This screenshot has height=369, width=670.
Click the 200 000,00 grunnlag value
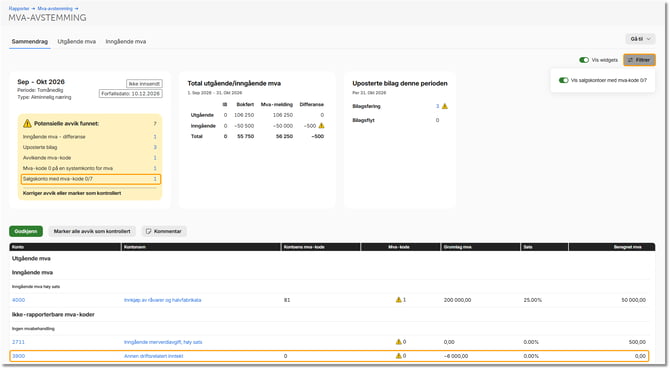click(x=457, y=300)
